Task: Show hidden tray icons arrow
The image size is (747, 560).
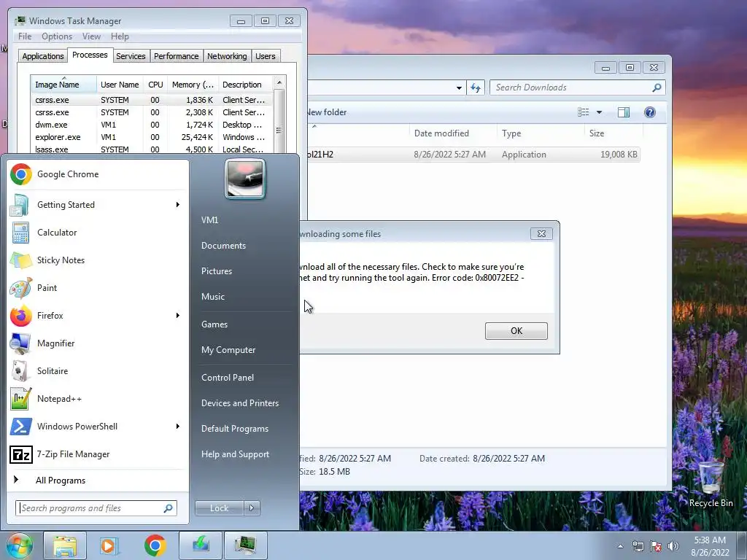Action: pyautogui.click(x=620, y=546)
